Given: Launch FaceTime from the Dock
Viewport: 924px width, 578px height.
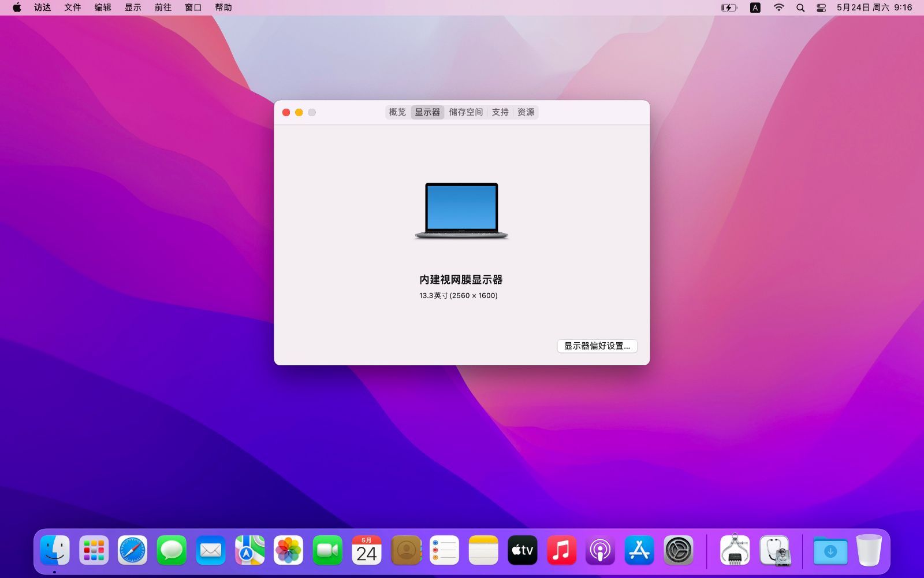Looking at the screenshot, I should 327,550.
